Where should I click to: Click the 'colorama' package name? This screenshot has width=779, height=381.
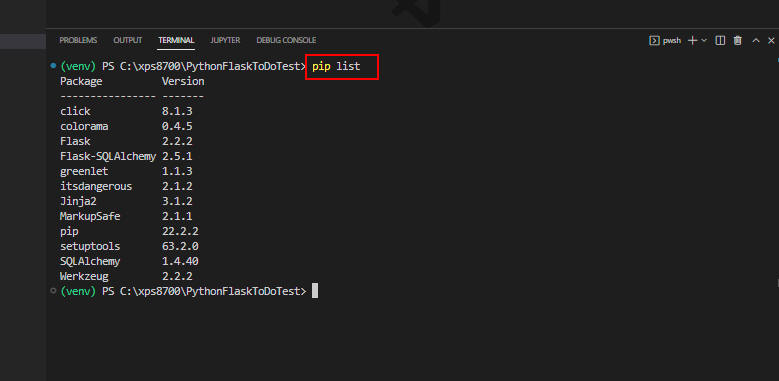point(84,127)
